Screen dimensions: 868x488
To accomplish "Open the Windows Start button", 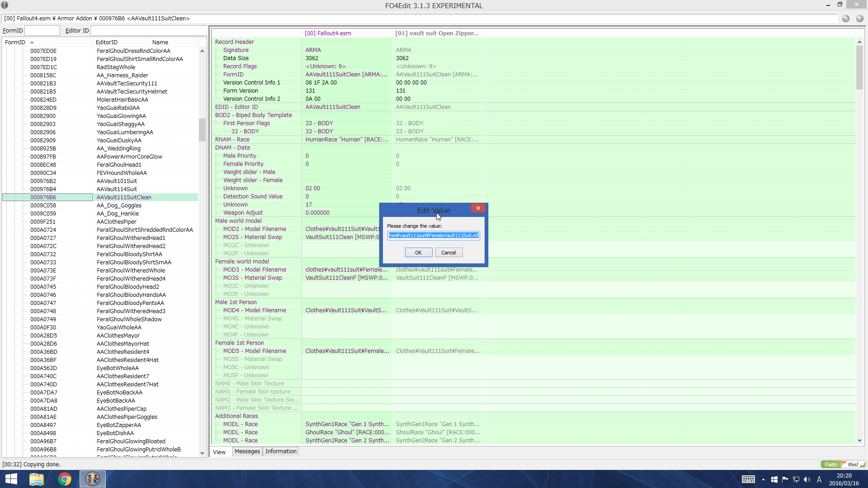I will tap(11, 479).
